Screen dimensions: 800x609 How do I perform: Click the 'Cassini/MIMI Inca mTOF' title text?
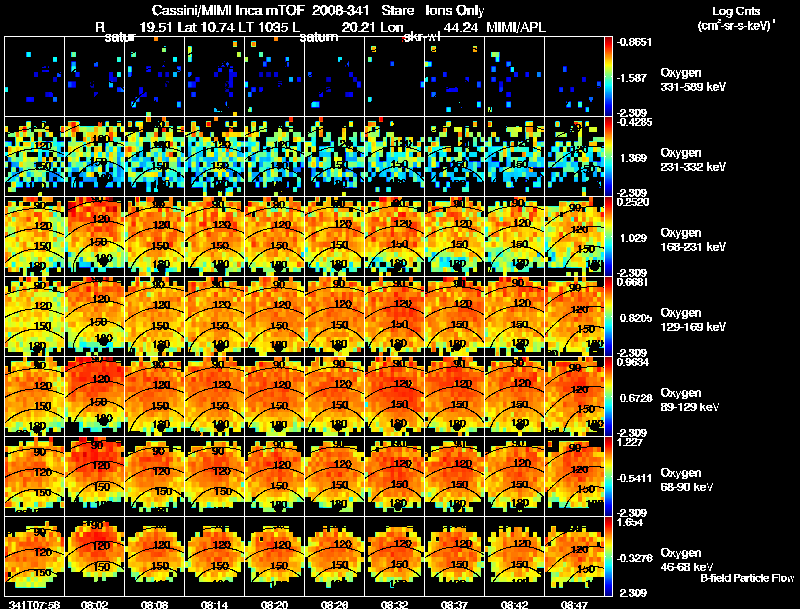pyautogui.click(x=229, y=11)
